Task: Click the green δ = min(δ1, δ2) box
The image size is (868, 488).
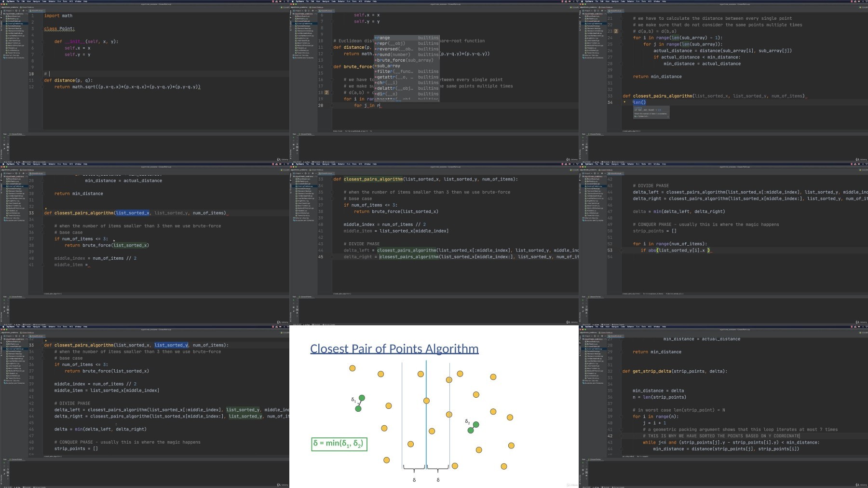Action: pyautogui.click(x=339, y=444)
